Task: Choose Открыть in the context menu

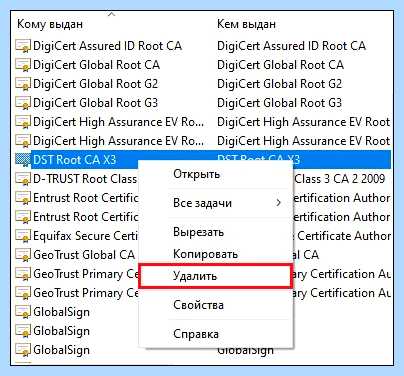Action: [196, 174]
